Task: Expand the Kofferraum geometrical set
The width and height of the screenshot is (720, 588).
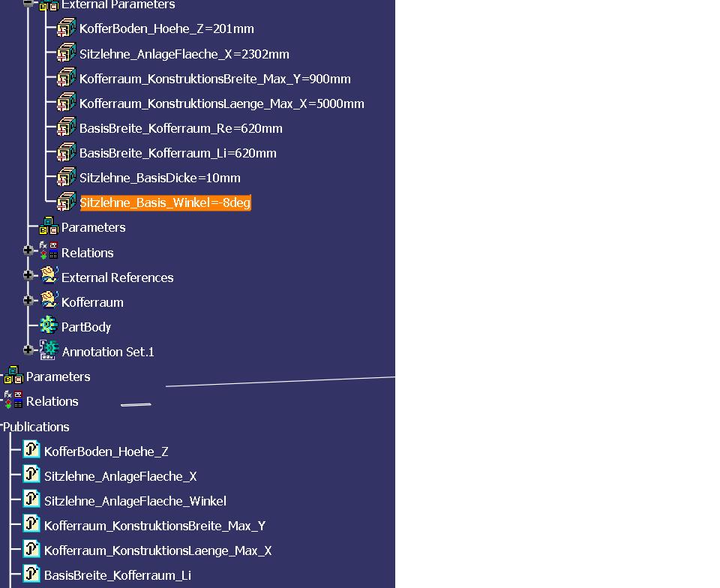Action: pos(28,300)
